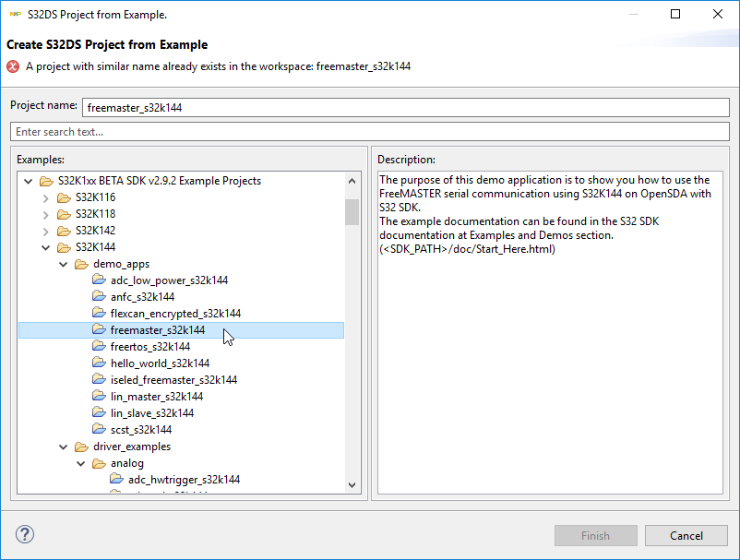Click the folder icon beside adc_hwtrigger_s32k144

click(117, 480)
